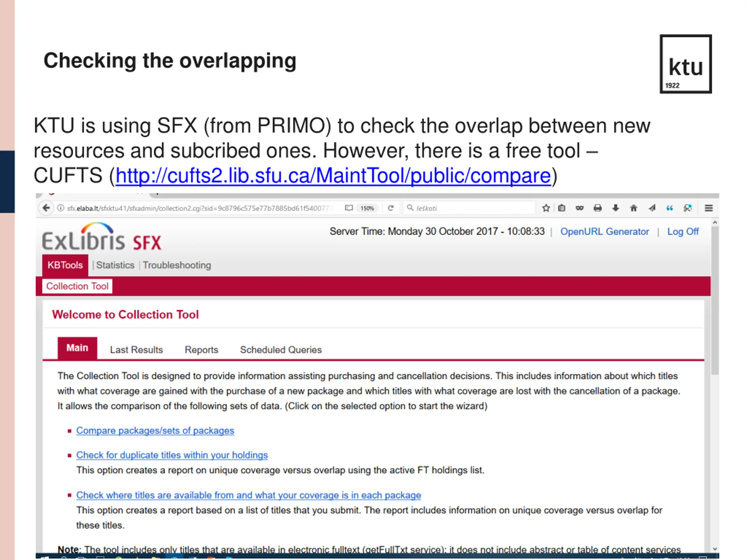The height and width of the screenshot is (560, 747).
Task: Click the page scrollbar up arrow
Action: click(x=715, y=223)
